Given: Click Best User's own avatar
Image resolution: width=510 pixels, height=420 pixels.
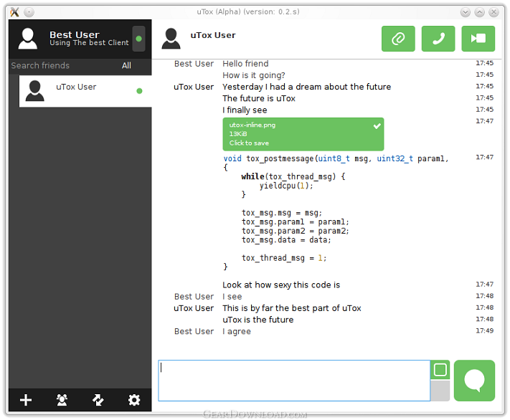Looking at the screenshot, I should (x=28, y=39).
